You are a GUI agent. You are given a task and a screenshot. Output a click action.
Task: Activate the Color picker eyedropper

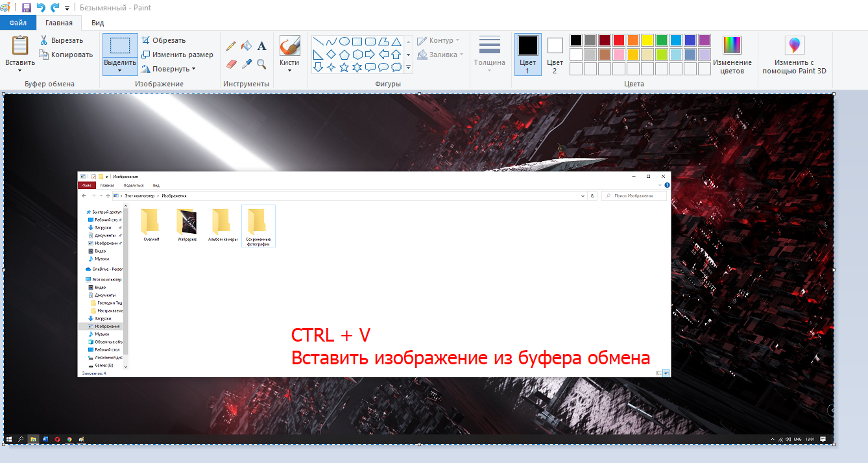pyautogui.click(x=247, y=64)
